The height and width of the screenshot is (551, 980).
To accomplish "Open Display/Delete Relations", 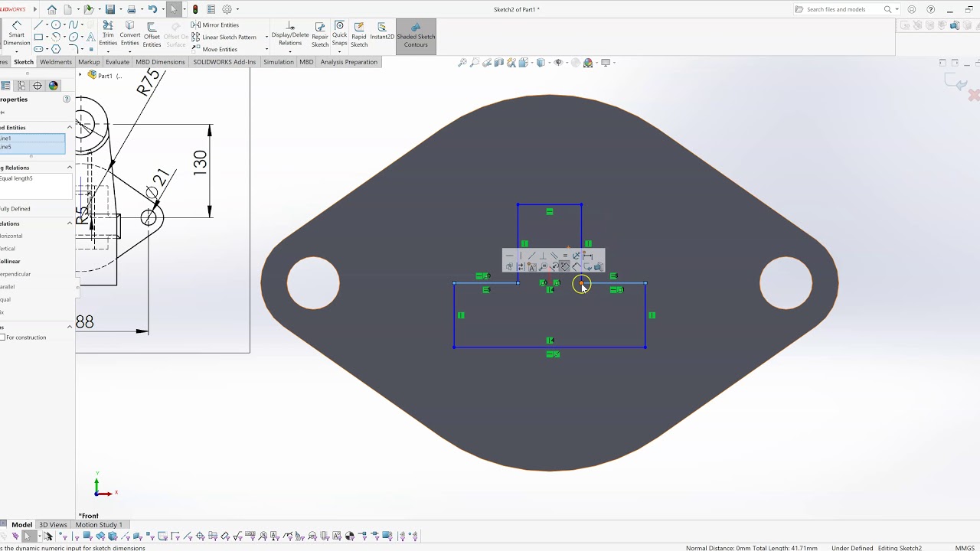I will [290, 34].
